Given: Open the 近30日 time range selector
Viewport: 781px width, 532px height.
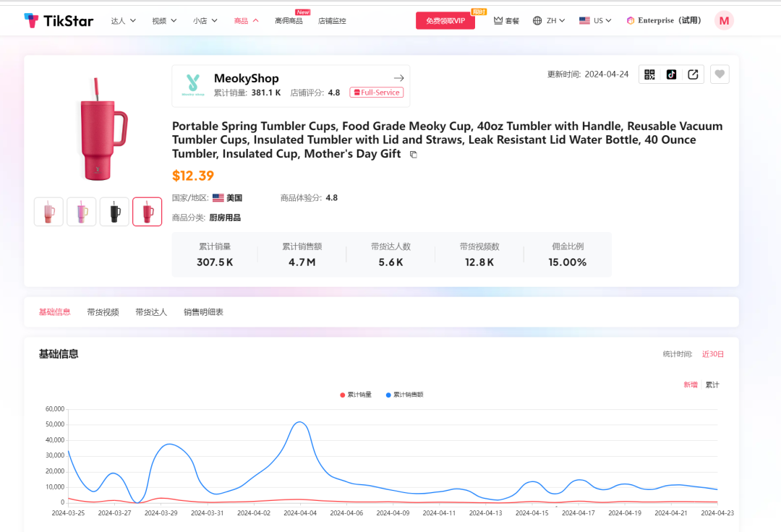Looking at the screenshot, I should 713,354.
